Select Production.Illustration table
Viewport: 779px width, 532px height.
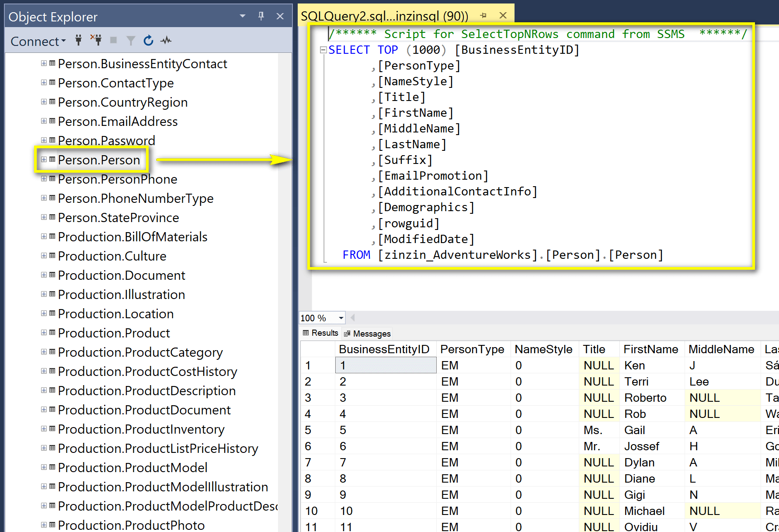pos(122,295)
